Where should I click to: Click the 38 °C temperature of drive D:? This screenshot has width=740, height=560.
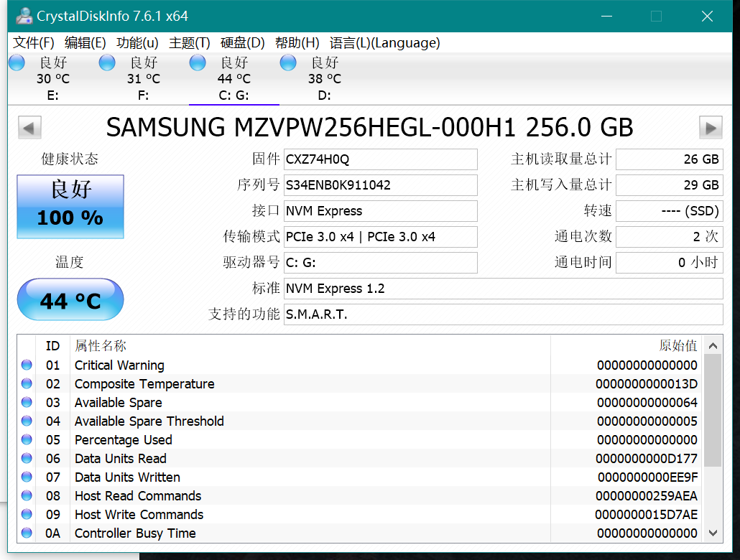coord(325,79)
